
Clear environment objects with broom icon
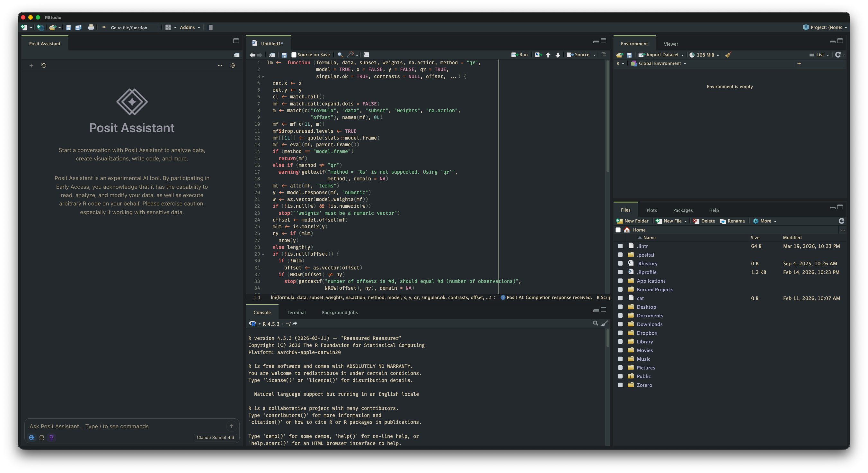coord(728,55)
